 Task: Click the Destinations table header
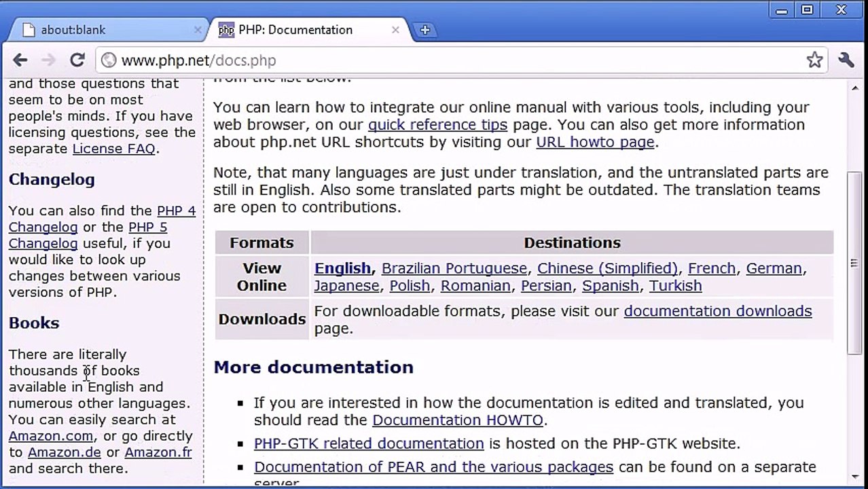(572, 243)
